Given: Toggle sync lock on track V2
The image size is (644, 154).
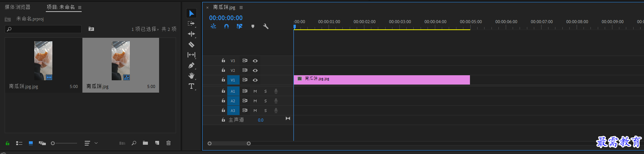Looking at the screenshot, I should coord(245,70).
